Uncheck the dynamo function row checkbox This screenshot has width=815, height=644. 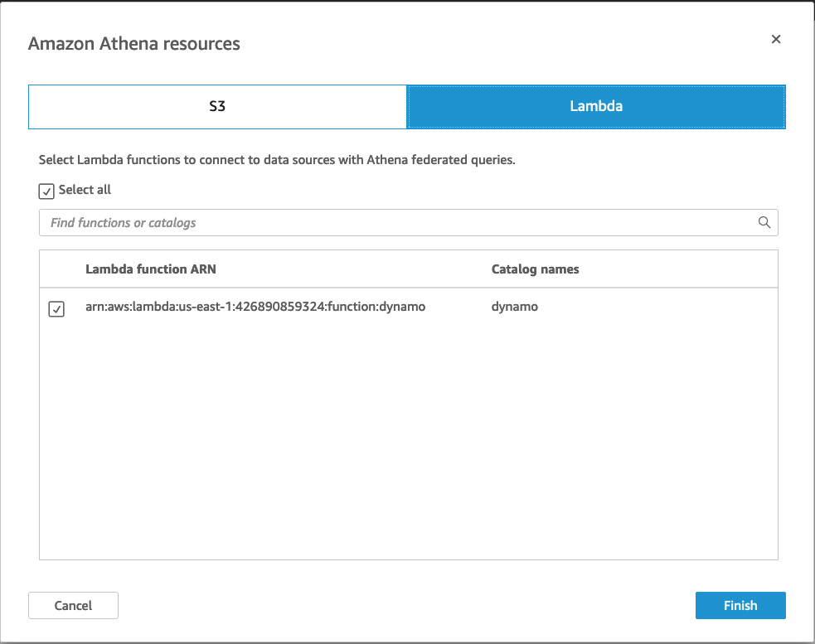(x=56, y=309)
